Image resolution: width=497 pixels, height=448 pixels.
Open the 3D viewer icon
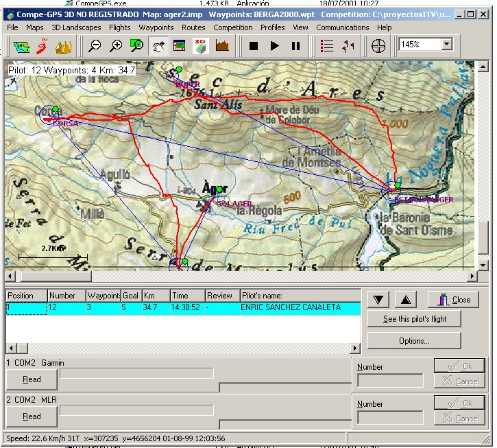coord(200,47)
